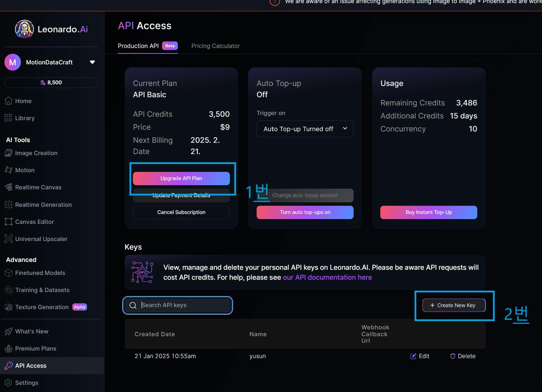Open the Realtime Canvas icon

9,187
